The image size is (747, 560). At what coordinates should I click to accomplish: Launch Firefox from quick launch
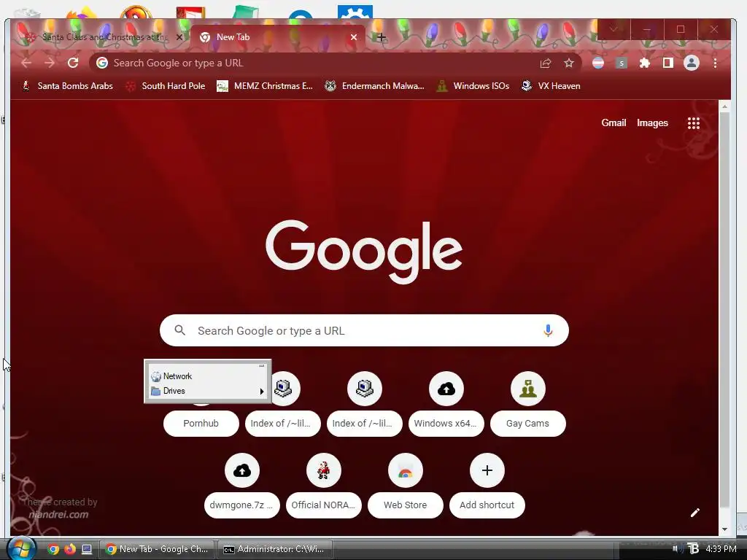point(70,549)
